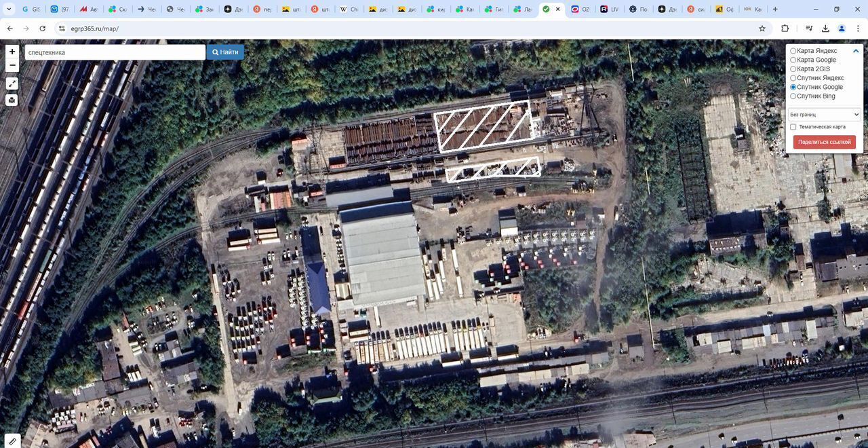This screenshot has width=868, height=448.
Task: Click the small hatched land parcel on map
Action: pos(493,169)
